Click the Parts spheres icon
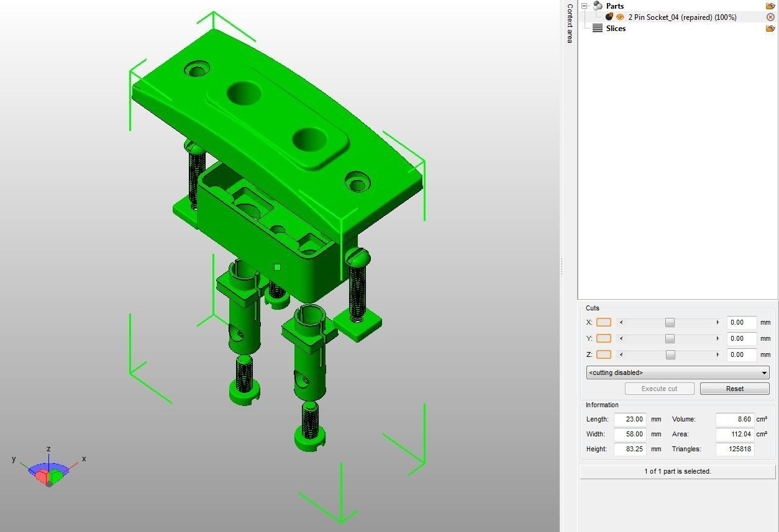779x532 pixels. [598, 6]
